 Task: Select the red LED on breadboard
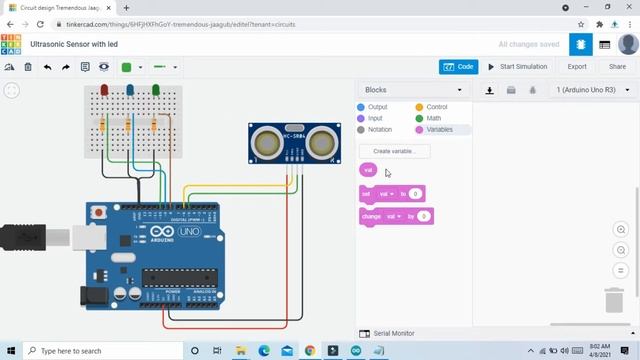pyautogui.click(x=104, y=90)
